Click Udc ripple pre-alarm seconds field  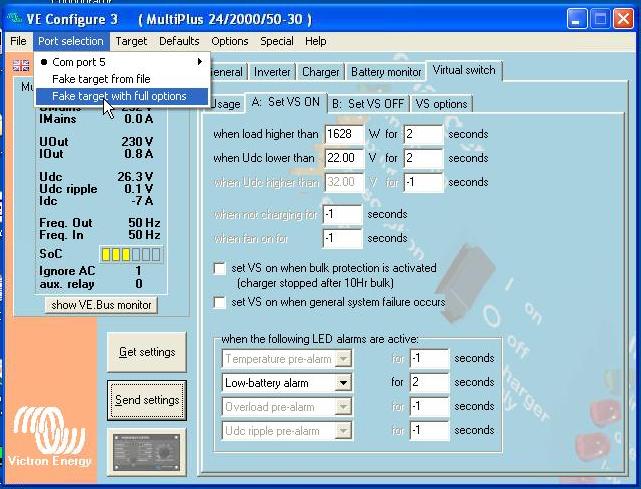pos(429,431)
